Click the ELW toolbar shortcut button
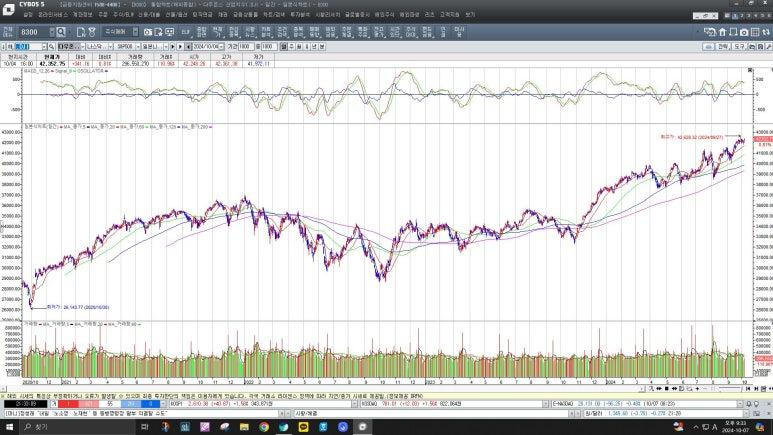Viewport: 773px width, 435px height. pyautogui.click(x=185, y=32)
